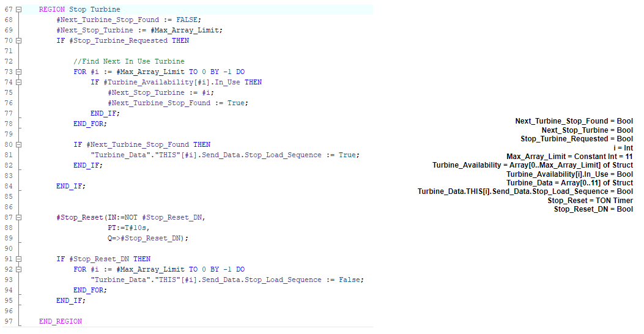Collapse the first FOR loop on line 73
The height and width of the screenshot is (334, 644).
tap(18, 72)
